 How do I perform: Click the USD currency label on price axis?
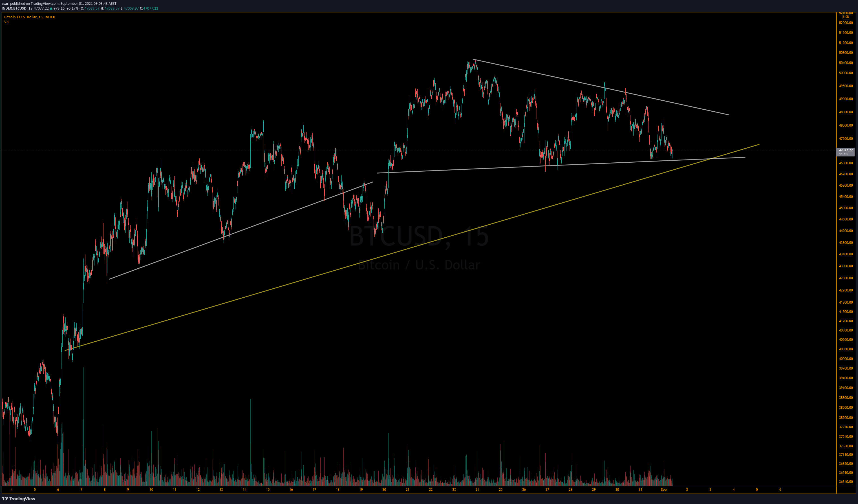[846, 17]
